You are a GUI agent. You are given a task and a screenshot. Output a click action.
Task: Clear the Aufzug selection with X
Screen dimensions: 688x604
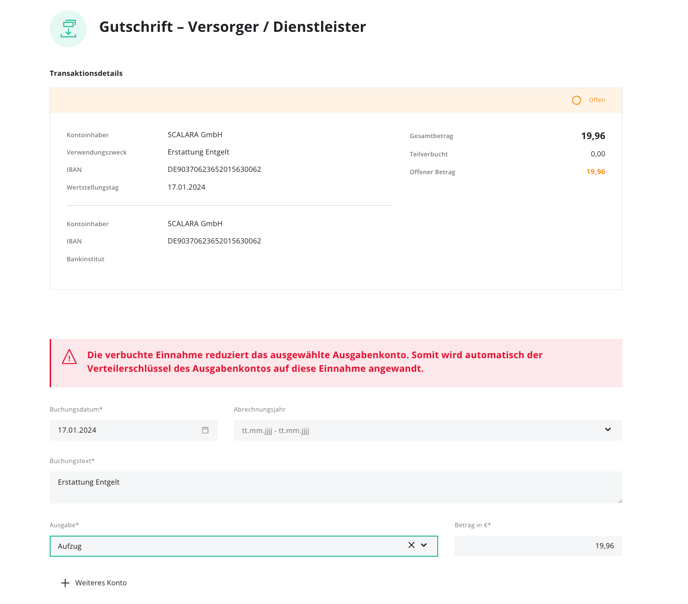pyautogui.click(x=411, y=545)
